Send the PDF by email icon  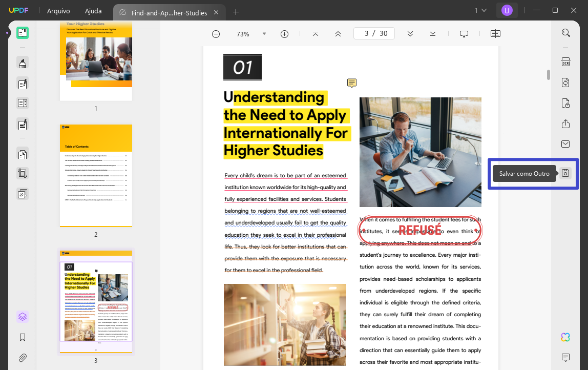click(x=565, y=144)
